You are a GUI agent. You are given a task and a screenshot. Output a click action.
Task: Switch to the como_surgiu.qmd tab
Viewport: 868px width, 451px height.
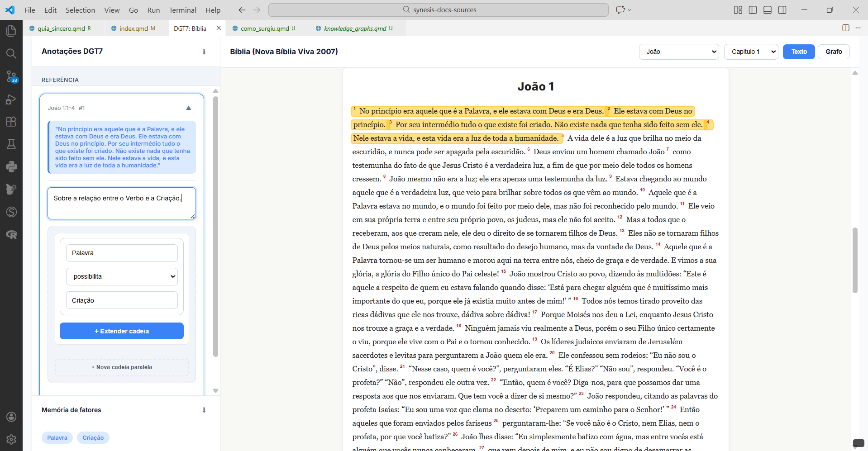coord(264,28)
